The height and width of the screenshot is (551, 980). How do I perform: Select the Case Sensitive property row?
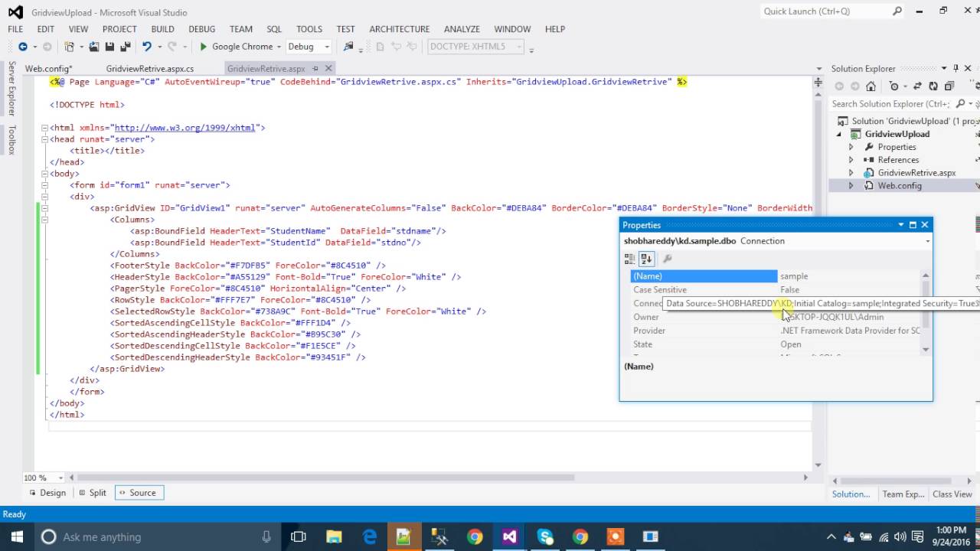(774, 290)
